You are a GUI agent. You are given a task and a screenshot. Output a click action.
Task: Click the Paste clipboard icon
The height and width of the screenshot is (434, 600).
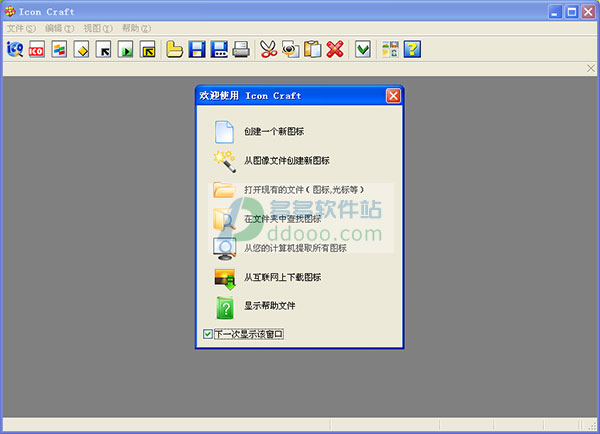(313, 49)
